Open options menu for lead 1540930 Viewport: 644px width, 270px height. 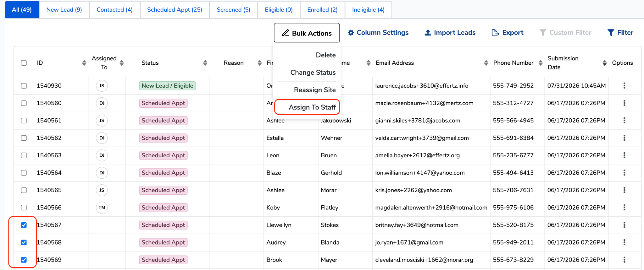(624, 86)
